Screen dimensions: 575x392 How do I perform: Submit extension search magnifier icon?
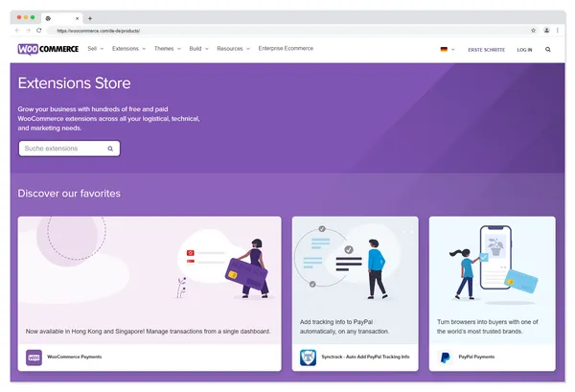(110, 149)
